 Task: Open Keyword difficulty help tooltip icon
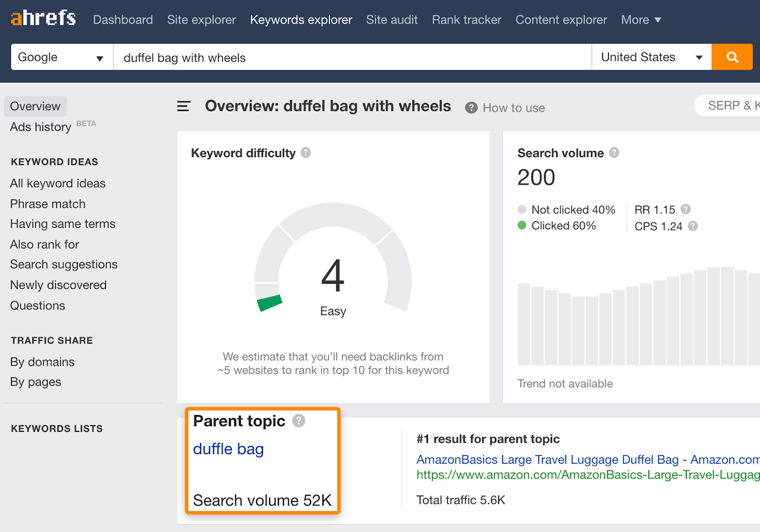[306, 153]
